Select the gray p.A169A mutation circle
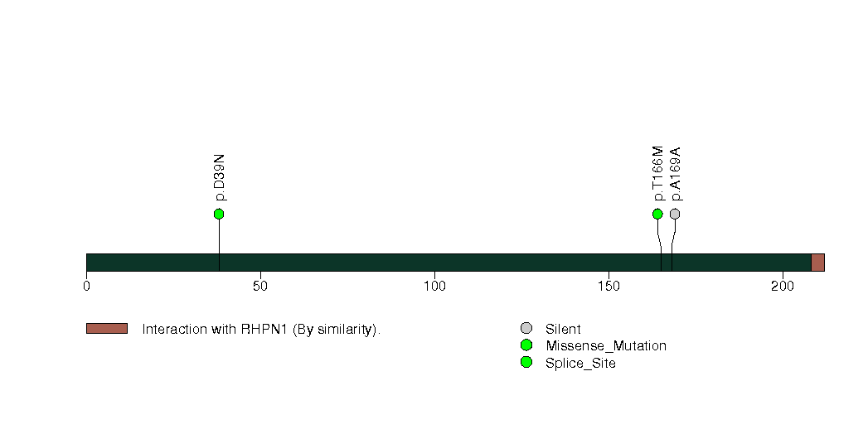 675,214
